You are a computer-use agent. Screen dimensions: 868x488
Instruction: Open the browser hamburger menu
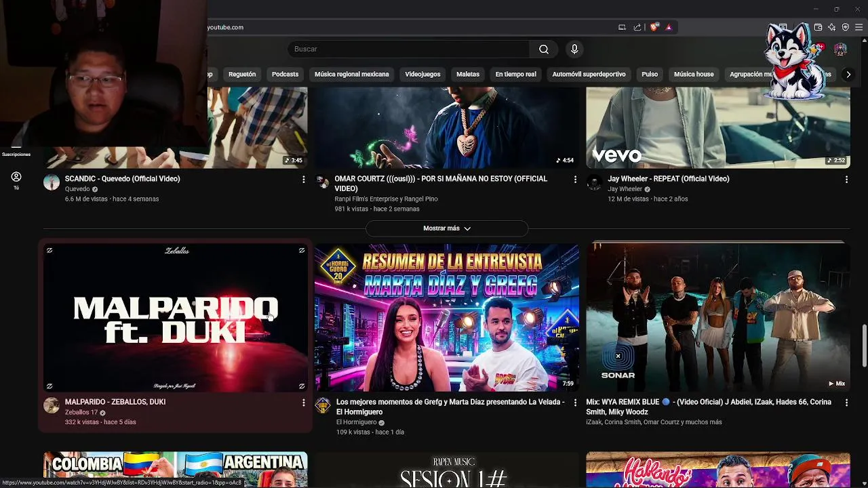pyautogui.click(x=859, y=27)
